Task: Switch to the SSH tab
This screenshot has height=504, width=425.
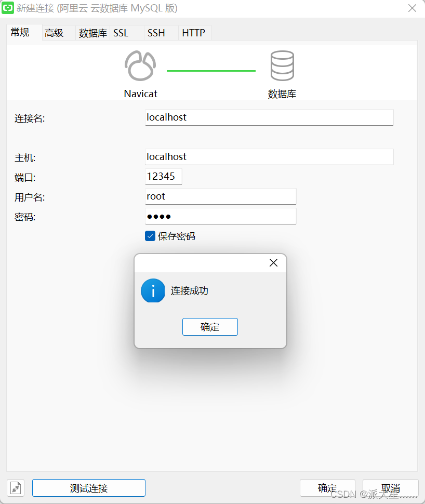Action: 161,33
